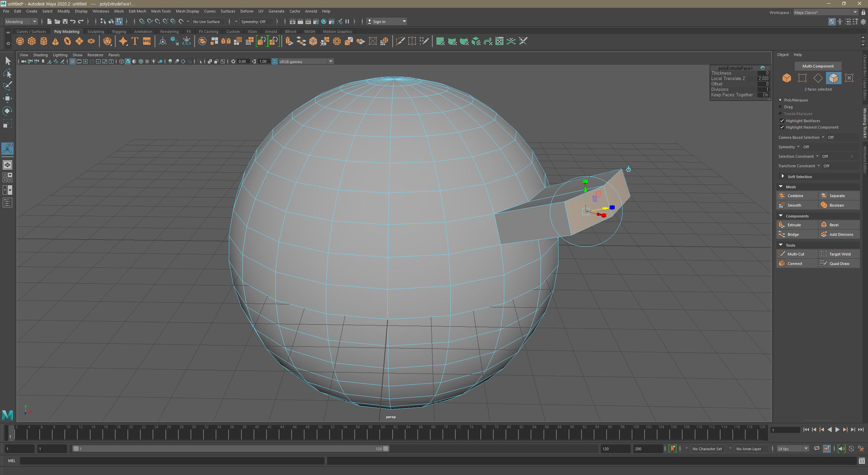The height and width of the screenshot is (475, 868).
Task: Enable Highlight Backfaces checkbox
Action: coord(782,121)
